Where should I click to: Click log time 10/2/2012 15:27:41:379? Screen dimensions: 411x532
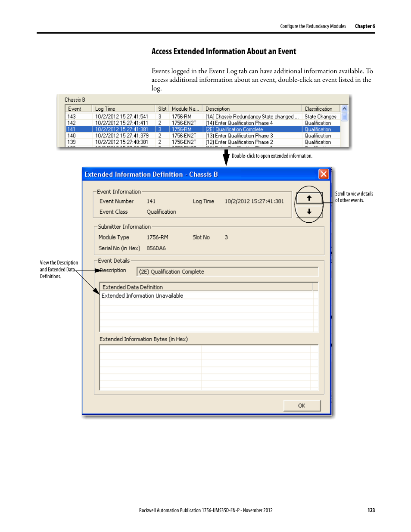(121, 136)
